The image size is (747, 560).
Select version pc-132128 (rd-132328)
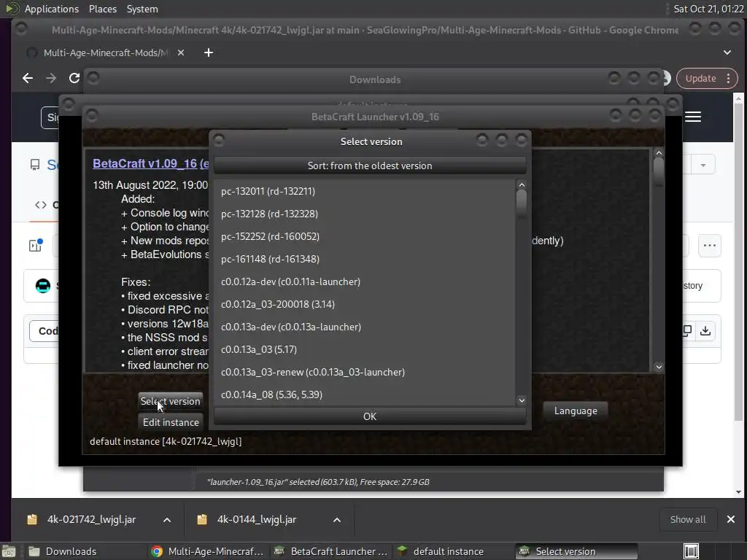[x=365, y=214]
